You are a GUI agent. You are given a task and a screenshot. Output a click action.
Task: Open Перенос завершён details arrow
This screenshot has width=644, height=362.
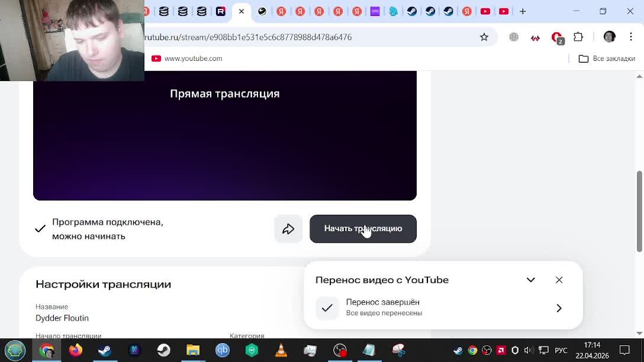(x=559, y=308)
